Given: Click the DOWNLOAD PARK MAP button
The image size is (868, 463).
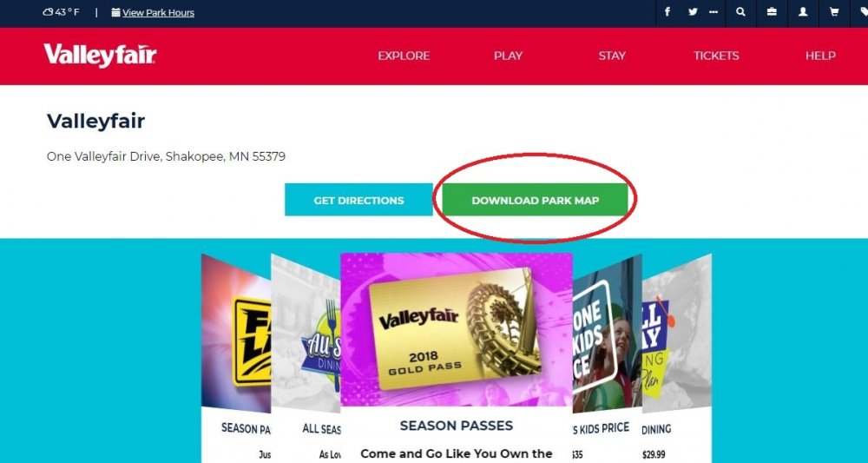Looking at the screenshot, I should pos(536,200).
